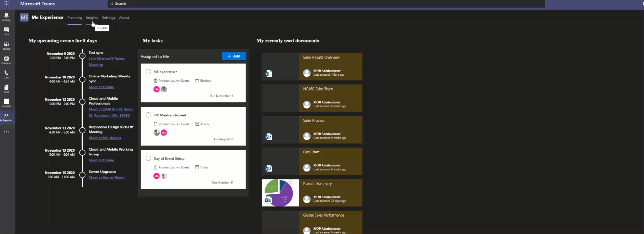Image resolution: width=644 pixels, height=234 pixels.
Task: Click Server Upgrades event title
Action: (x=102, y=172)
